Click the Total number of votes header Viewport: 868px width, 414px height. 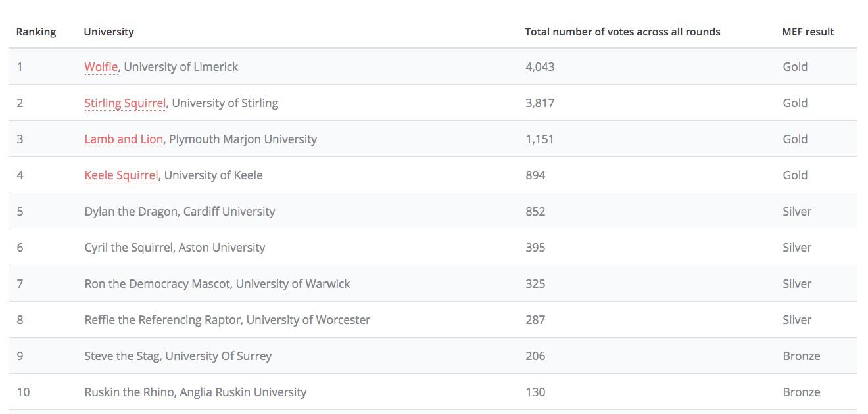[622, 32]
